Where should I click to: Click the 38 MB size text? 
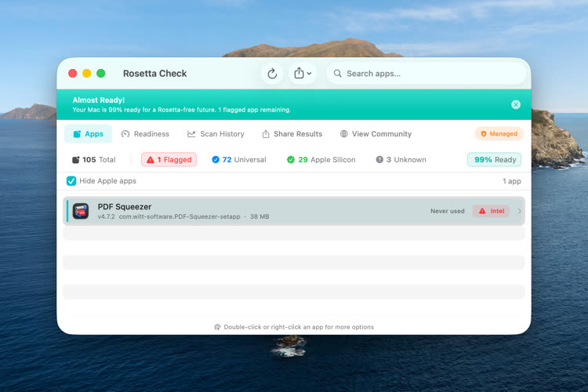click(x=260, y=216)
